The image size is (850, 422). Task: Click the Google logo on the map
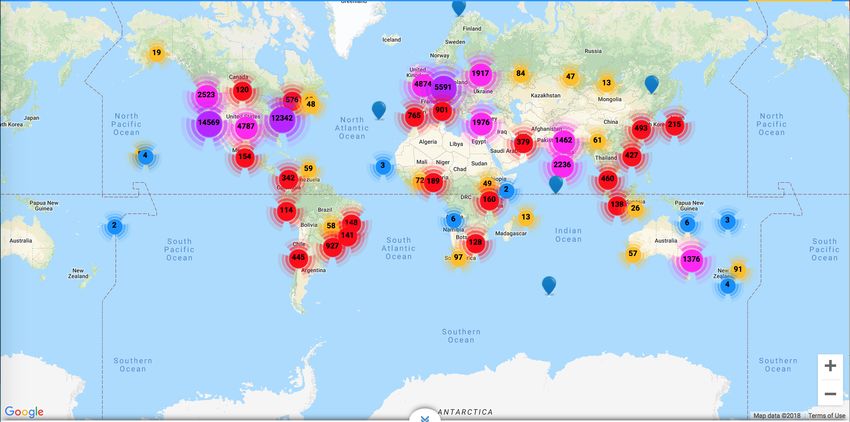tap(24, 412)
